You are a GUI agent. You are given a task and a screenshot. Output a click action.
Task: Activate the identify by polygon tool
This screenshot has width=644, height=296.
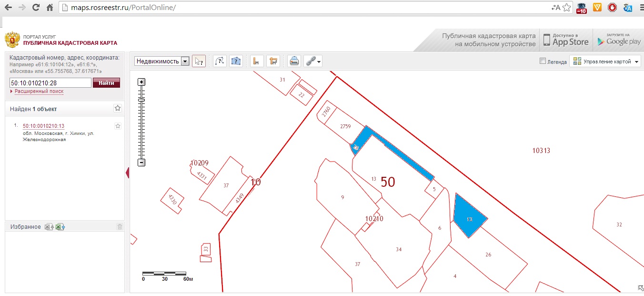pyautogui.click(x=236, y=61)
